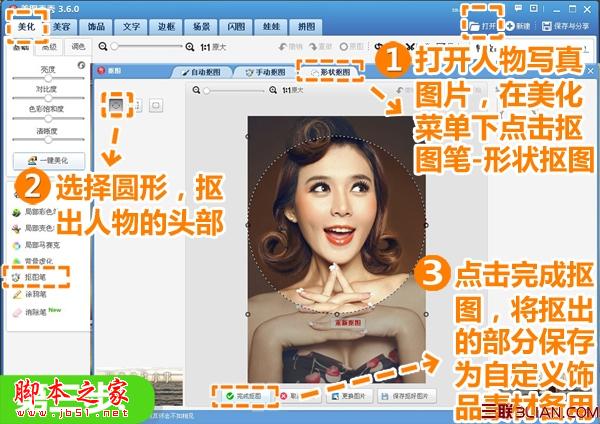Switch to the 场景 tab
The height and width of the screenshot is (424, 600).
coord(201,27)
